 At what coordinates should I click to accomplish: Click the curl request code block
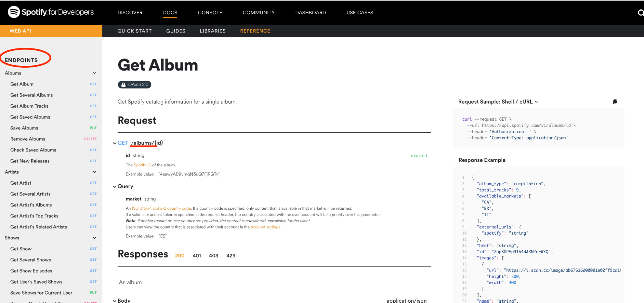point(538,128)
